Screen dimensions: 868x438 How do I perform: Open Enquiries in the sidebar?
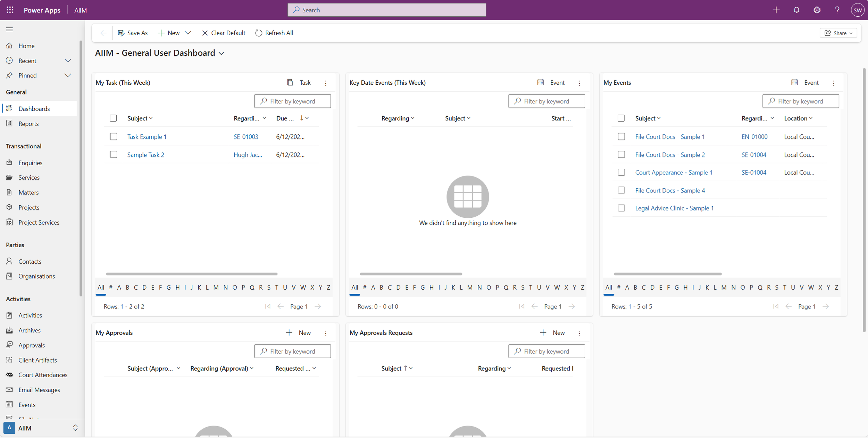[30, 163]
